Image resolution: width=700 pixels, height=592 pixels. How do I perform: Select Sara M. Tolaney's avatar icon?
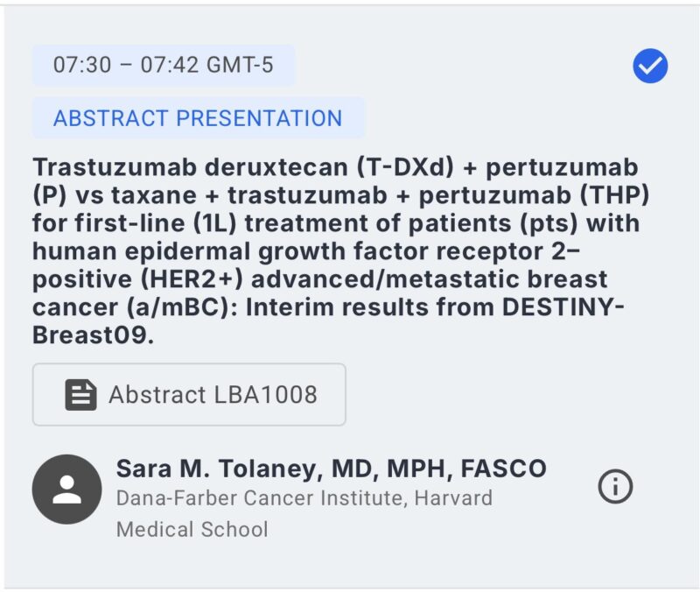pos(67,490)
